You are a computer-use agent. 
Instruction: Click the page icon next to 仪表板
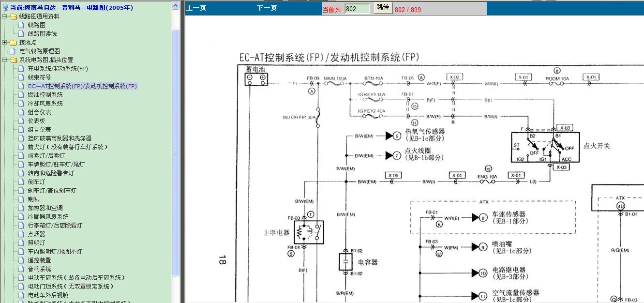pos(21,121)
